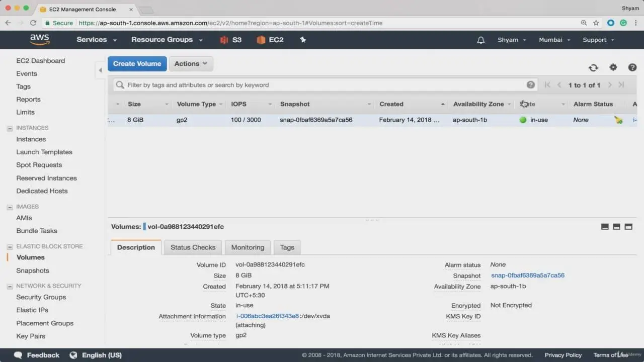644x362 pixels.
Task: Go to the next page of results
Action: coord(610,85)
